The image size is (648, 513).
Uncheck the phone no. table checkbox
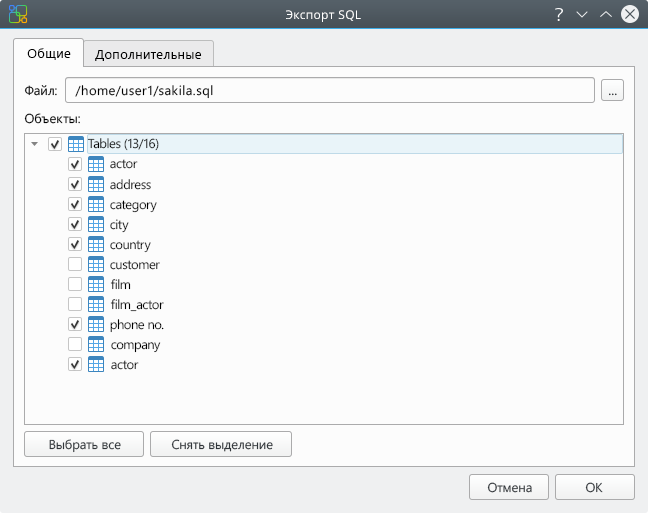[75, 325]
